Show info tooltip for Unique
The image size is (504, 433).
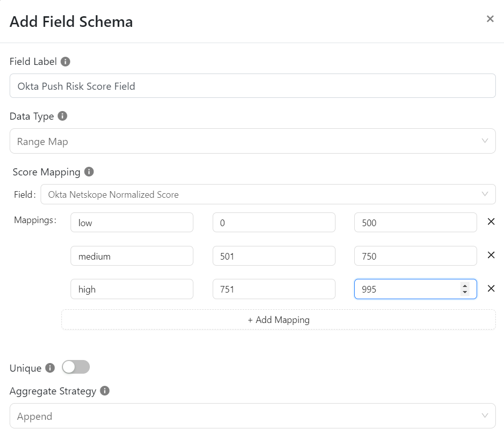pyautogui.click(x=50, y=368)
